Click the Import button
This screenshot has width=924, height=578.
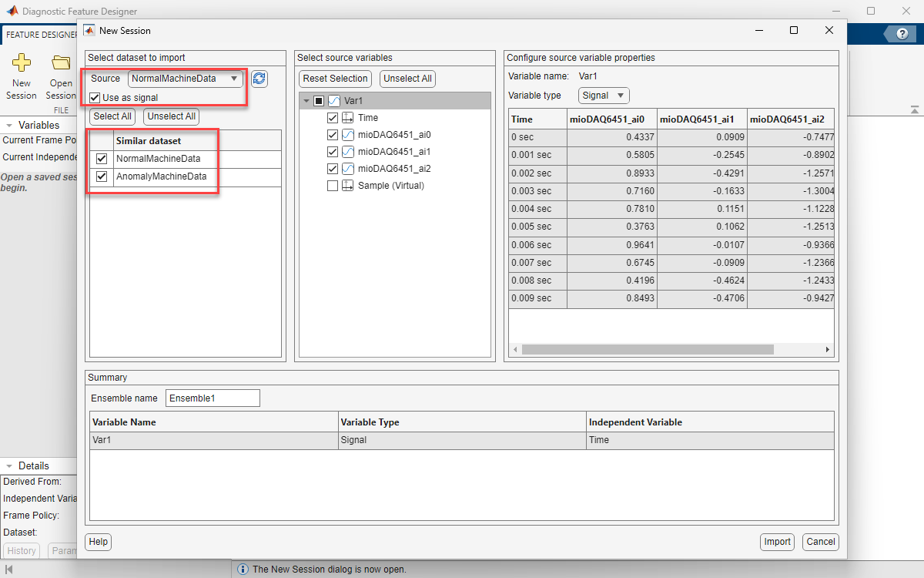coord(777,542)
